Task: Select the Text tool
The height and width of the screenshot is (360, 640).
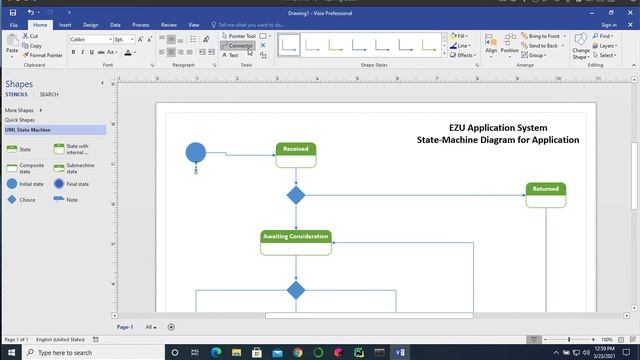Action: pyautogui.click(x=230, y=55)
